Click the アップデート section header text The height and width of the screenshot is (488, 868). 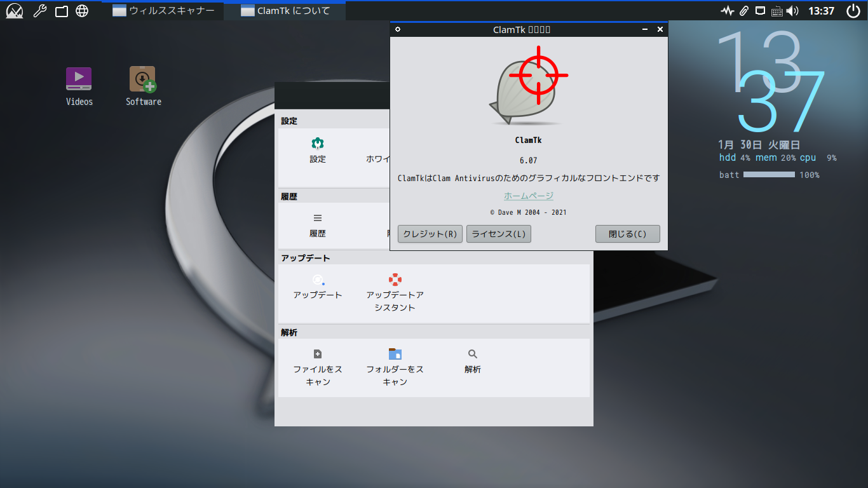pyautogui.click(x=306, y=258)
